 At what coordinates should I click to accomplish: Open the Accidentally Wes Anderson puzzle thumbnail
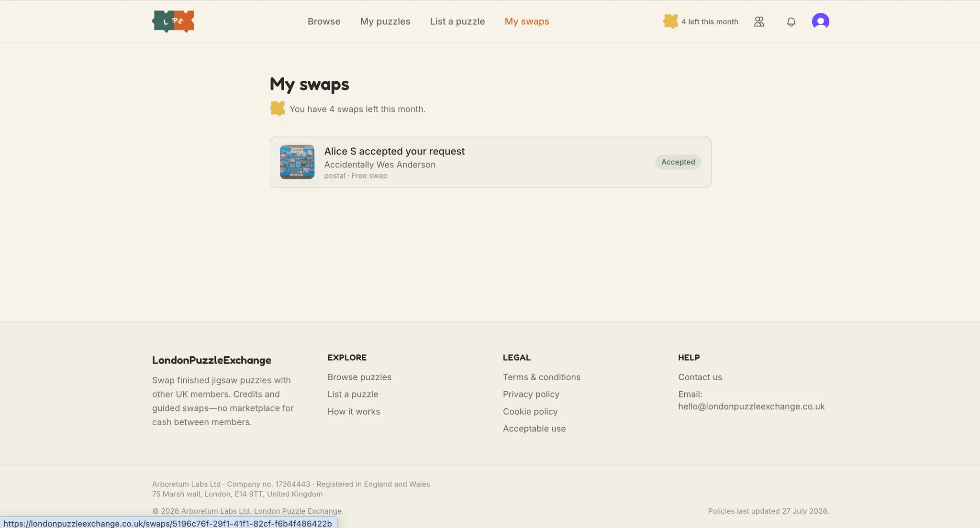coord(297,162)
